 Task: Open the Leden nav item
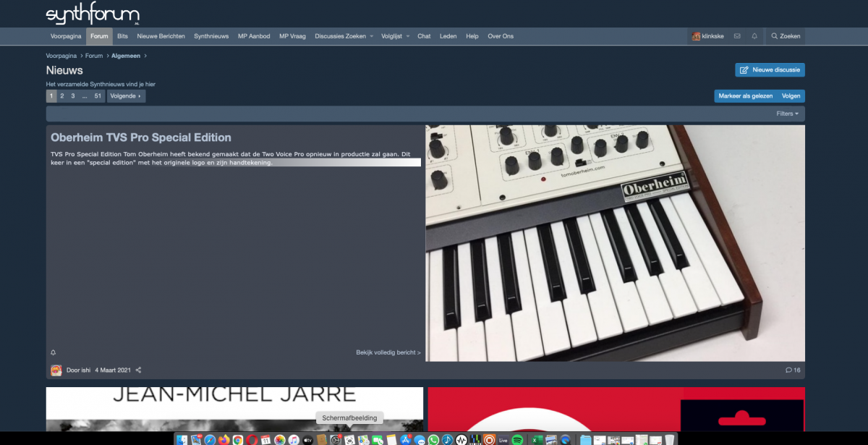point(448,36)
